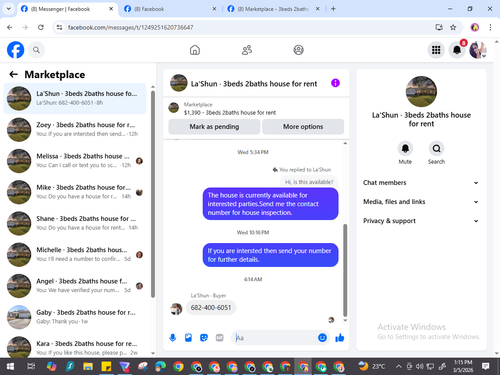The image size is (500, 375).
Task: Open the Windows Start menu
Action: (x=10, y=367)
